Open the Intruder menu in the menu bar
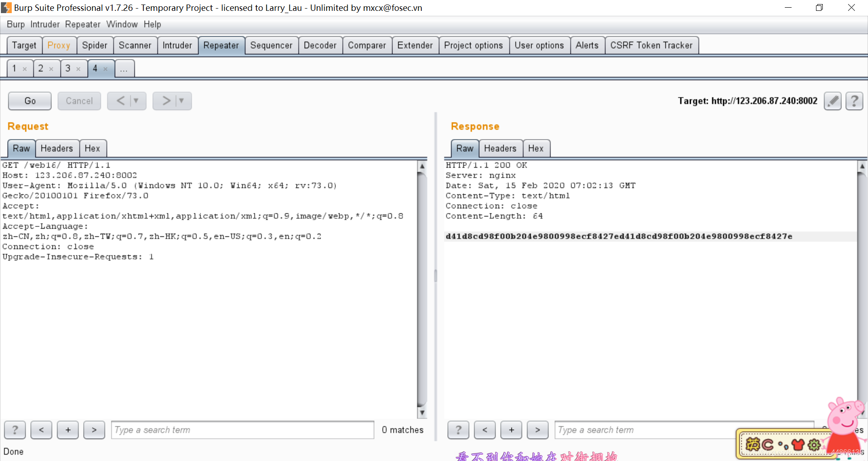The image size is (868, 461). click(x=45, y=24)
